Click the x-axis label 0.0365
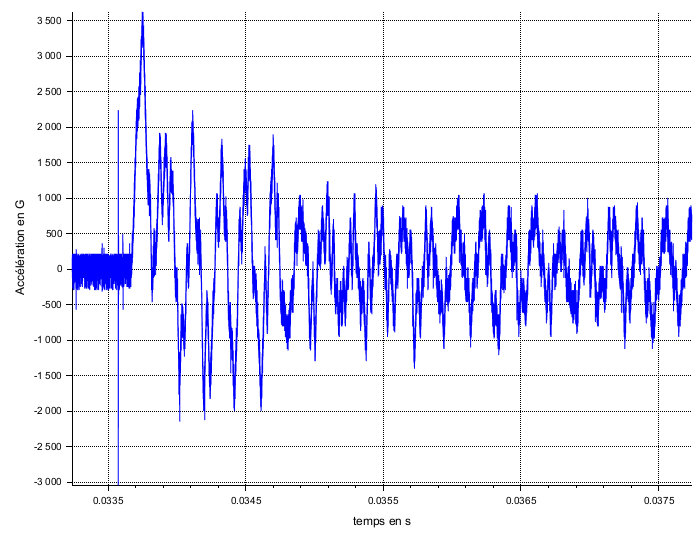The width and height of the screenshot is (696, 535). point(521,501)
